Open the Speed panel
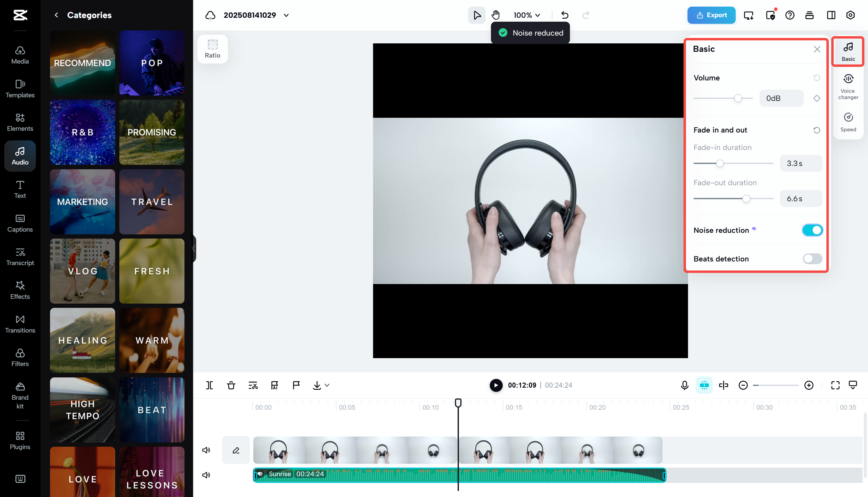The width and height of the screenshot is (868, 497). 848,122
